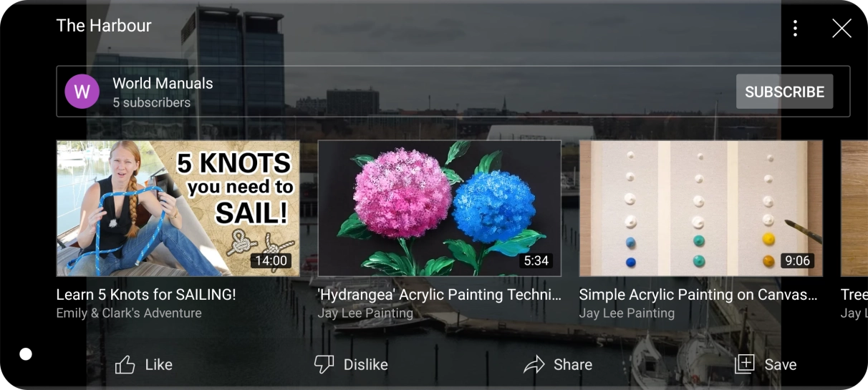Tap the purple W channel avatar
Viewport: 868px width, 390px height.
(x=82, y=92)
